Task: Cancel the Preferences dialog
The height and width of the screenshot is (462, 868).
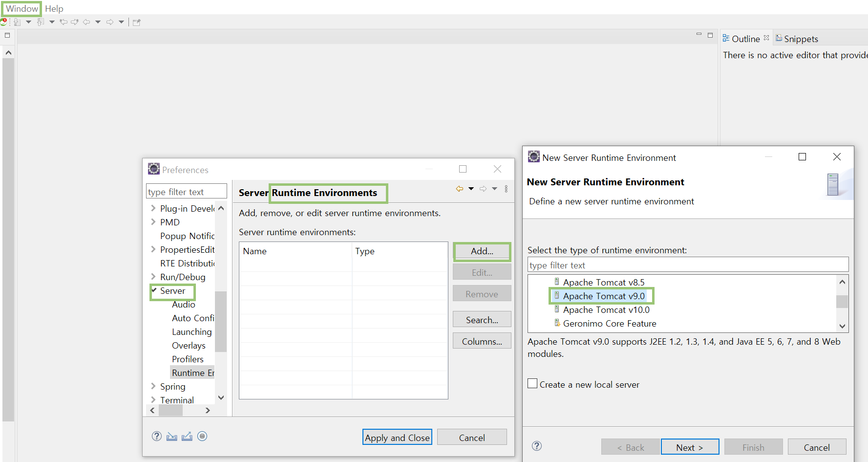Action: tap(472, 438)
